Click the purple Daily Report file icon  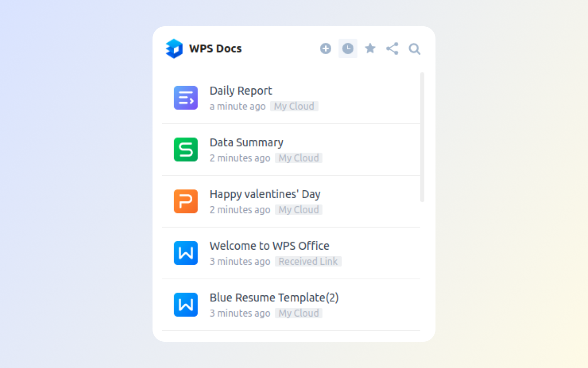coord(186,98)
